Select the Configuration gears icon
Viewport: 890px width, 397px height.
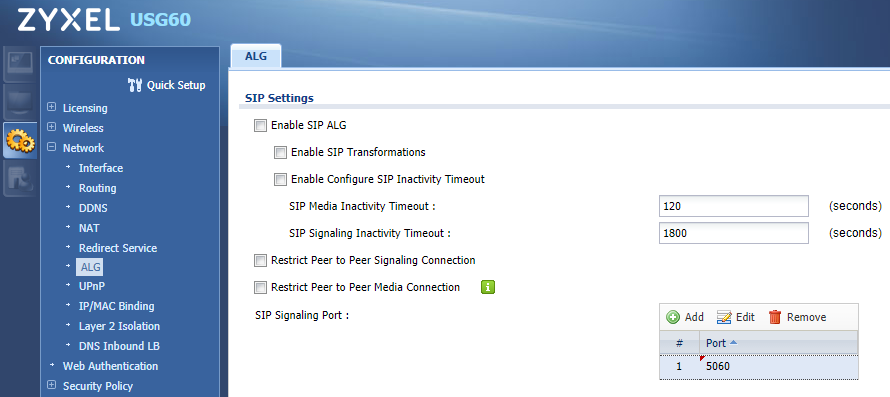coord(19,140)
